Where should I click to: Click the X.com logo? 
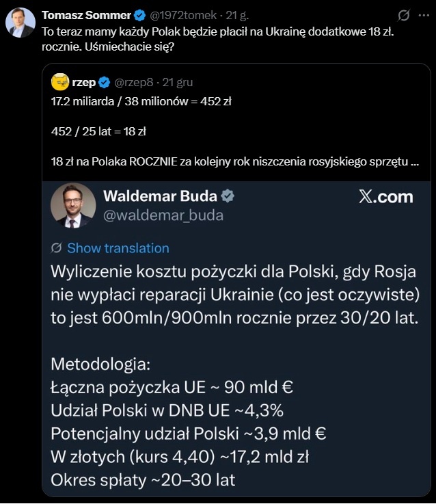pyautogui.click(x=386, y=197)
